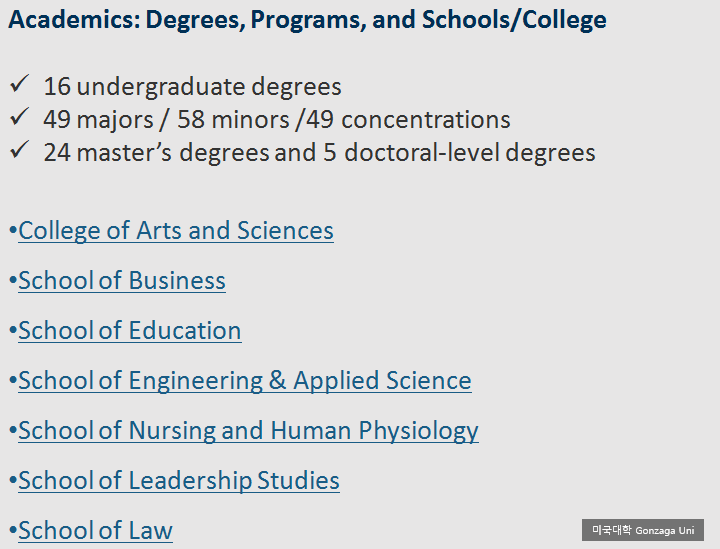Click the '16 undergraduate degrees' text

point(192,87)
